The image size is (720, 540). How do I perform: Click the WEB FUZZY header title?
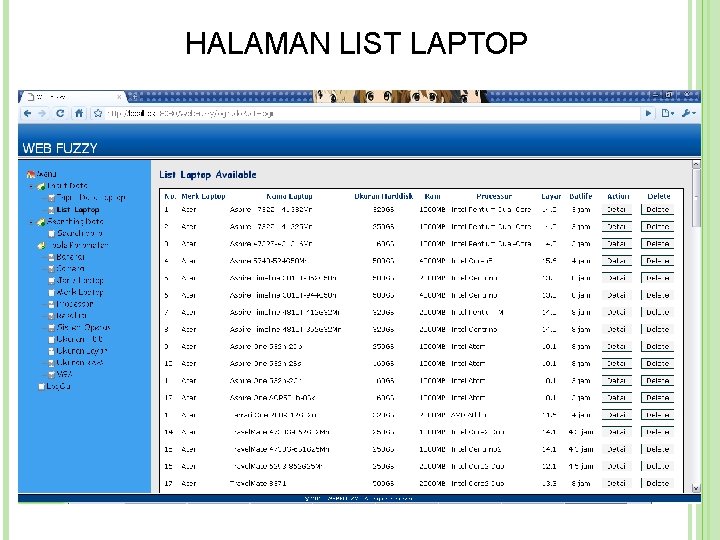(60, 148)
